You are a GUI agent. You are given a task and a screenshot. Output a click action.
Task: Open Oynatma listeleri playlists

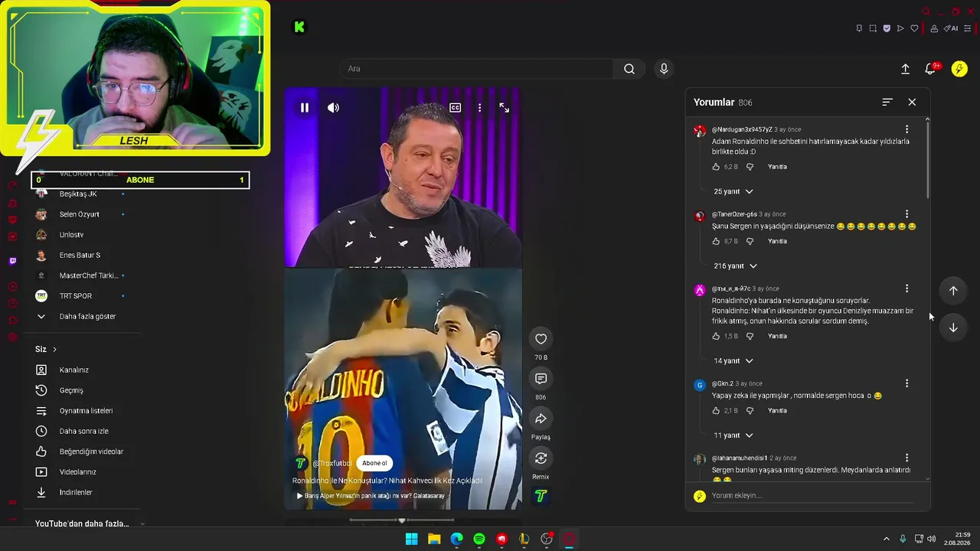86,411
